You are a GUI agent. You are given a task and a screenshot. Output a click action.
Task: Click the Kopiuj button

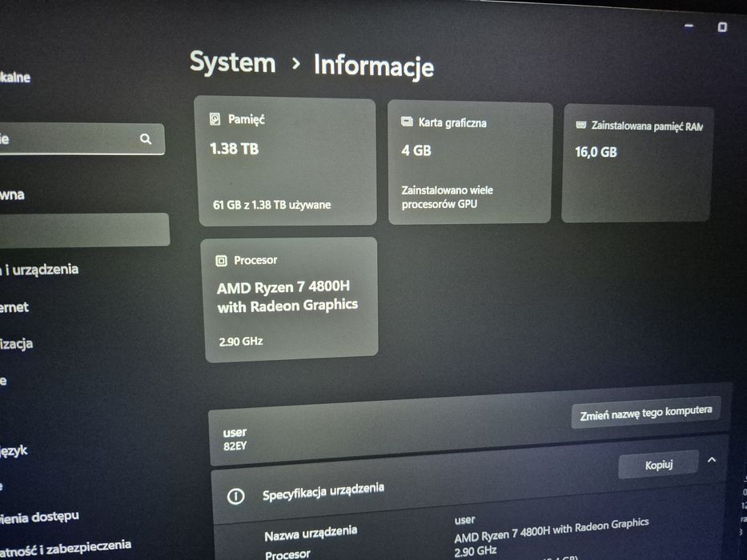[659, 464]
